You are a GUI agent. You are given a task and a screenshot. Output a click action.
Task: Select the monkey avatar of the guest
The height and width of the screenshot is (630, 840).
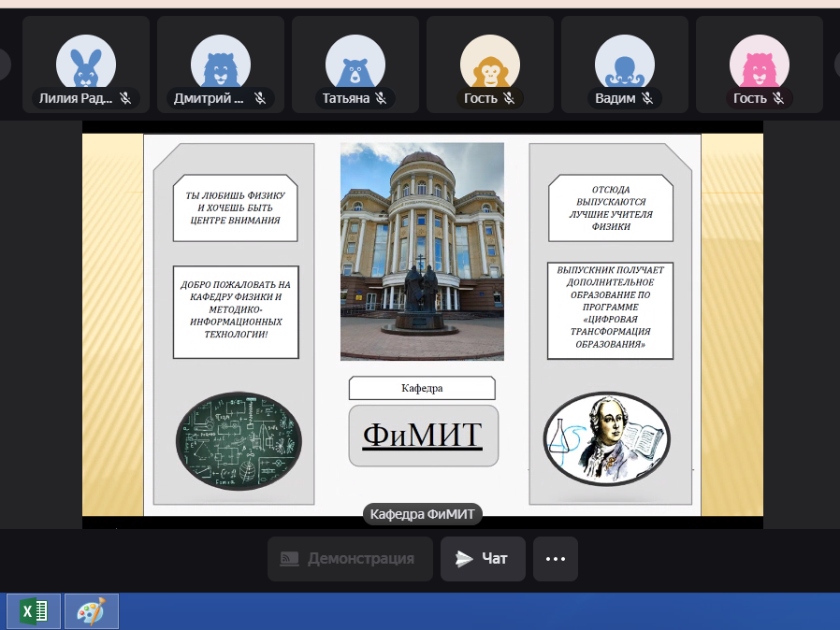tap(490, 64)
